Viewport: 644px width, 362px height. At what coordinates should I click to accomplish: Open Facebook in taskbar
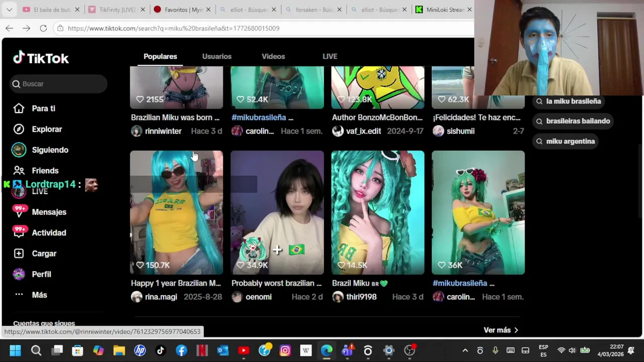(x=181, y=350)
